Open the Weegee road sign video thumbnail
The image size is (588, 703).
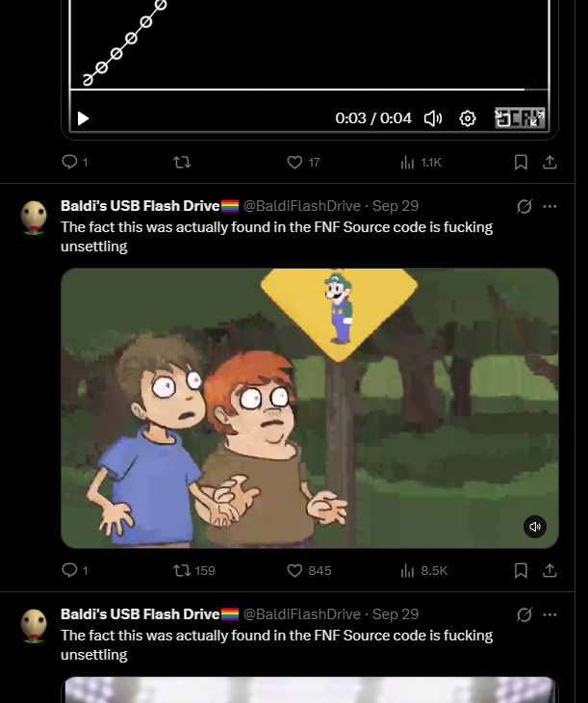tap(310, 408)
